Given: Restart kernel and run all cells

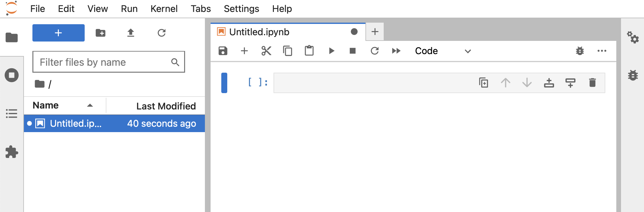Looking at the screenshot, I should 396,51.
